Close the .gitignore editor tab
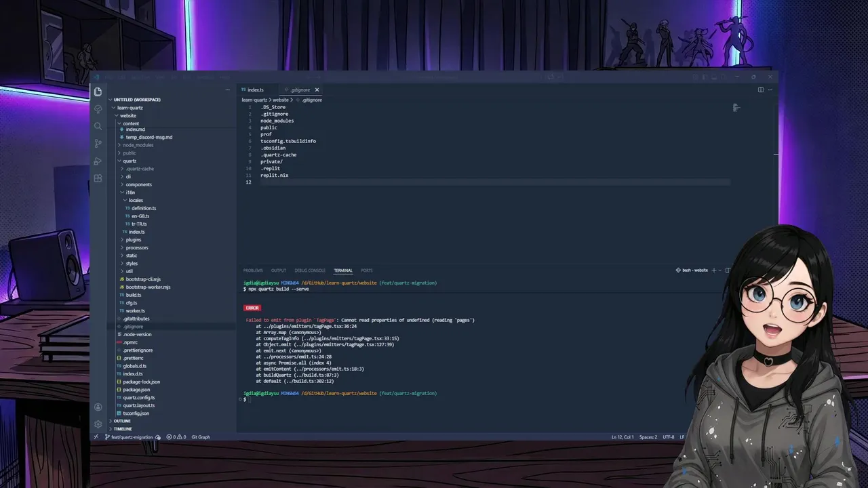 click(317, 89)
